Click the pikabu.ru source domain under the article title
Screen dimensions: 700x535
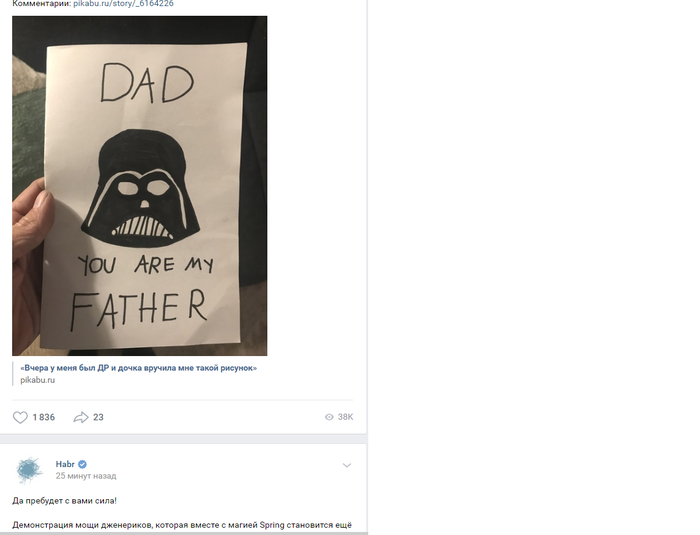(38, 380)
